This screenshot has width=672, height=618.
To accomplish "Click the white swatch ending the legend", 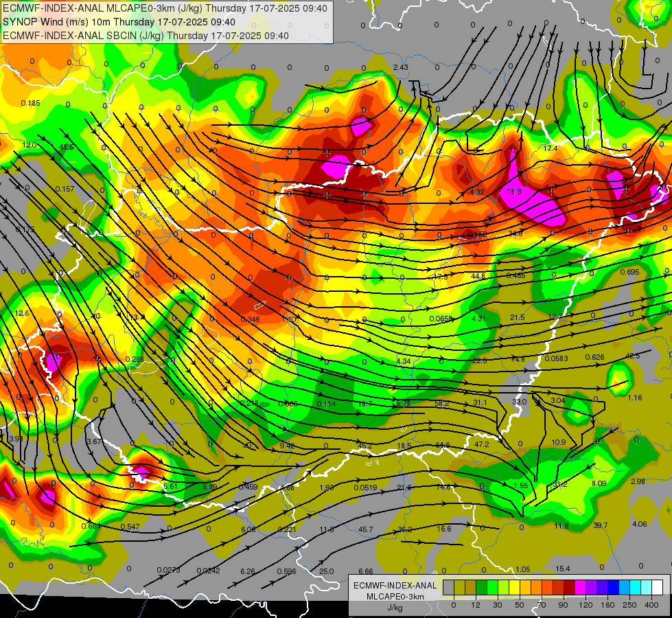I will pyautogui.click(x=658, y=587).
